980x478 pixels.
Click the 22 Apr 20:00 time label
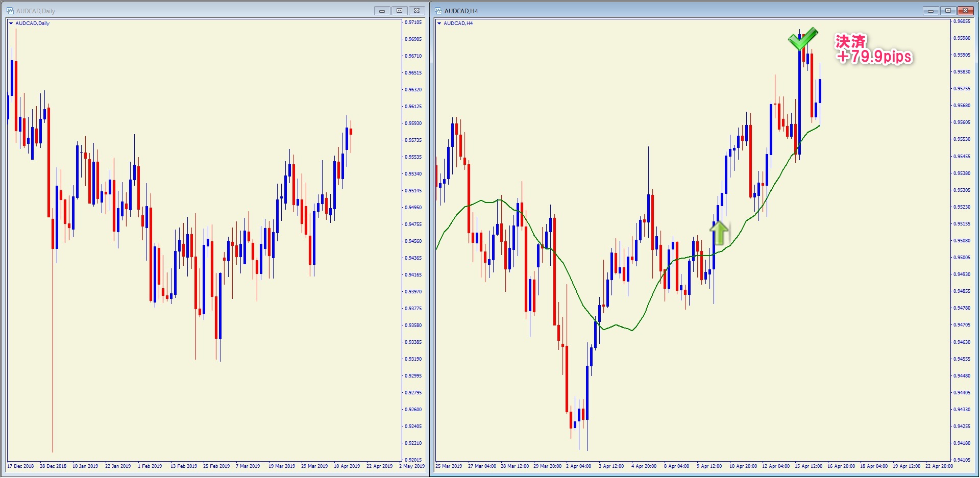939,466
